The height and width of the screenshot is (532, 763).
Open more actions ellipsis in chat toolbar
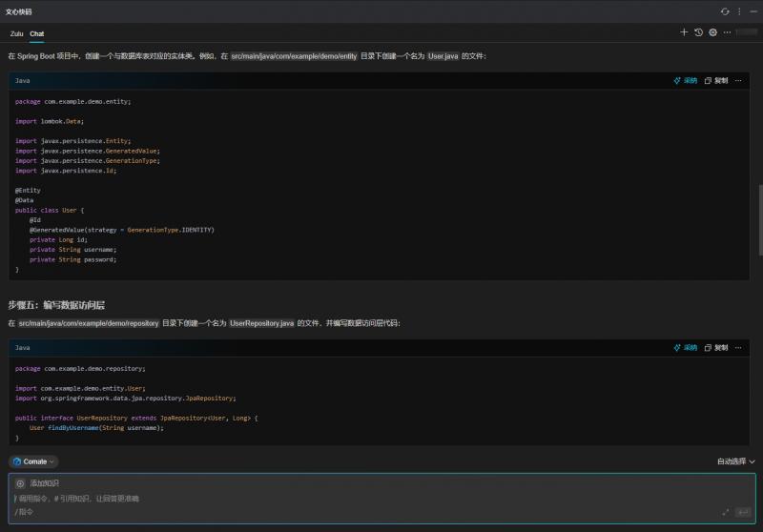click(x=729, y=32)
